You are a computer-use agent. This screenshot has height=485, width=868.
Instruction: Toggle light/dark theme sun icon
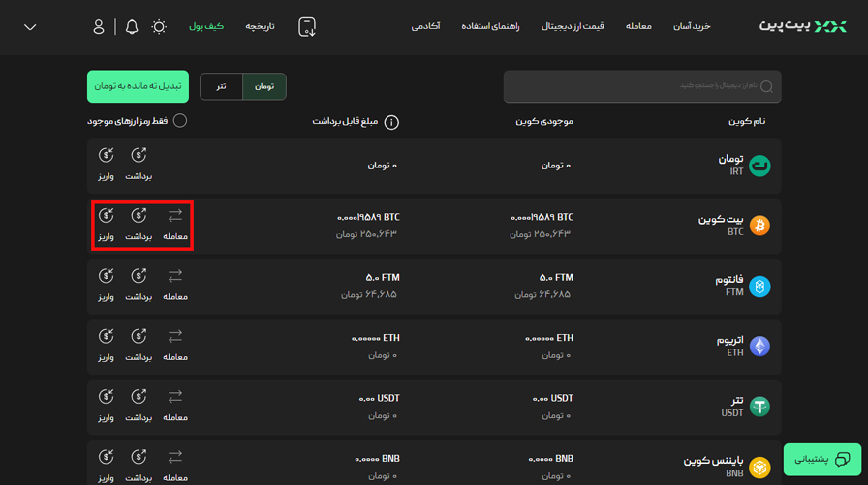click(x=159, y=26)
